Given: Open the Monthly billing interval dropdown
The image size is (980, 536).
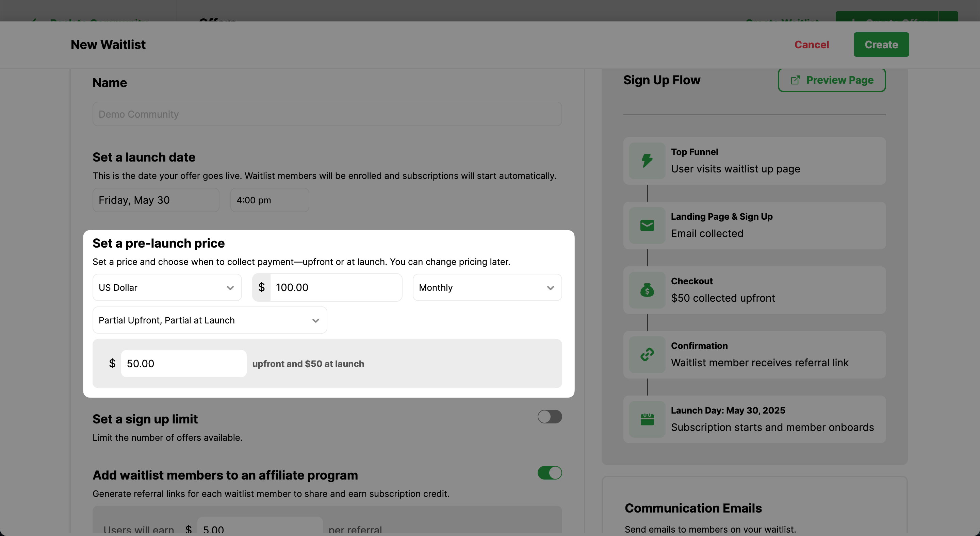Looking at the screenshot, I should [x=487, y=287].
